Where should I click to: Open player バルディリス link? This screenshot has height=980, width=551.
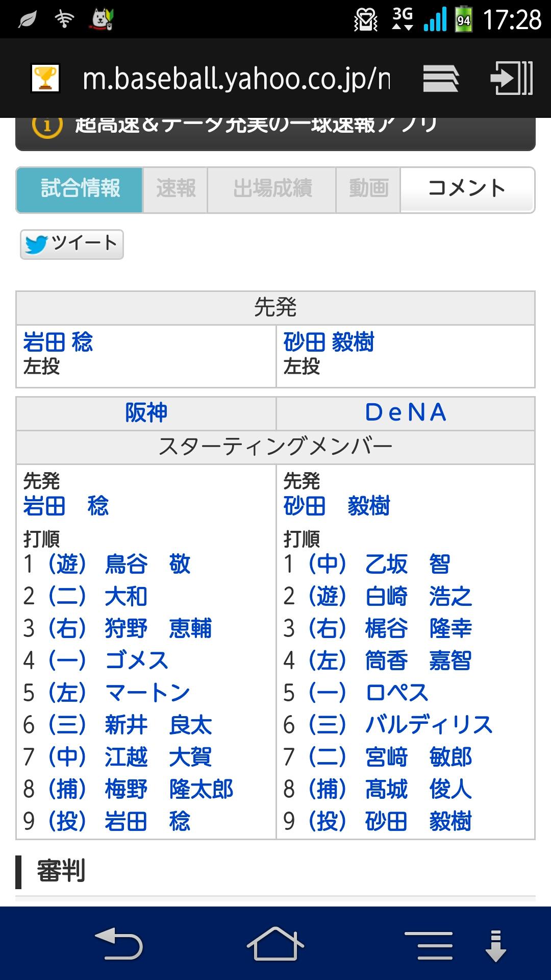point(429,725)
